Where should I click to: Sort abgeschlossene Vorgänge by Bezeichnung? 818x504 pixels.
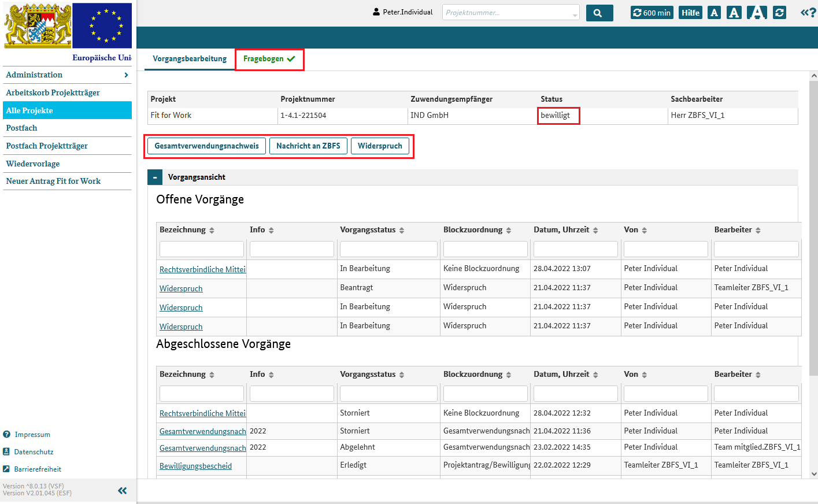click(x=212, y=375)
